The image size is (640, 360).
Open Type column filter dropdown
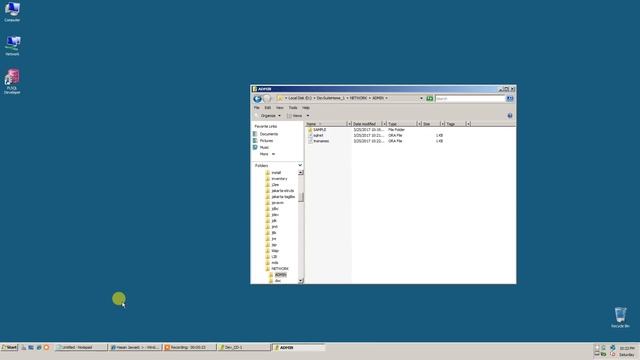(419, 124)
